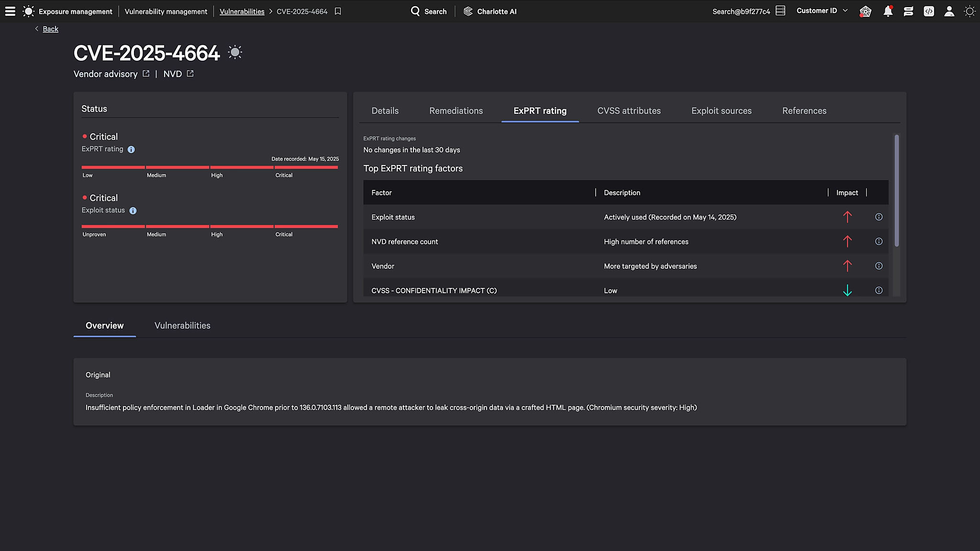Open the hamburger navigation menu
This screenshot has width=980, height=551.
[x=10, y=11]
